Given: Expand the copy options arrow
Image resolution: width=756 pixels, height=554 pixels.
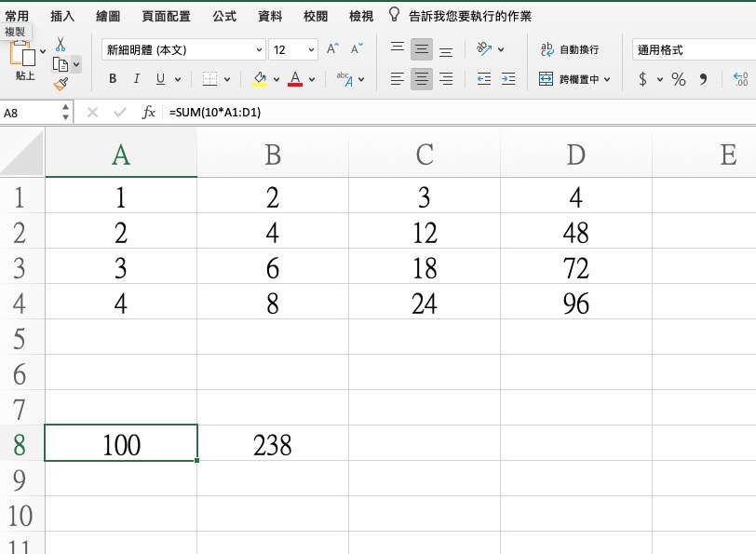Looking at the screenshot, I should pyautogui.click(x=76, y=64).
